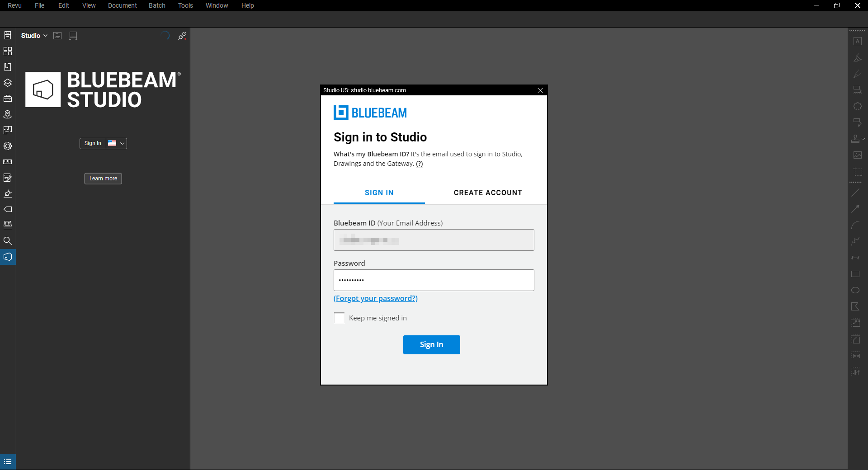Select the Ellipse markup tool

click(855, 290)
